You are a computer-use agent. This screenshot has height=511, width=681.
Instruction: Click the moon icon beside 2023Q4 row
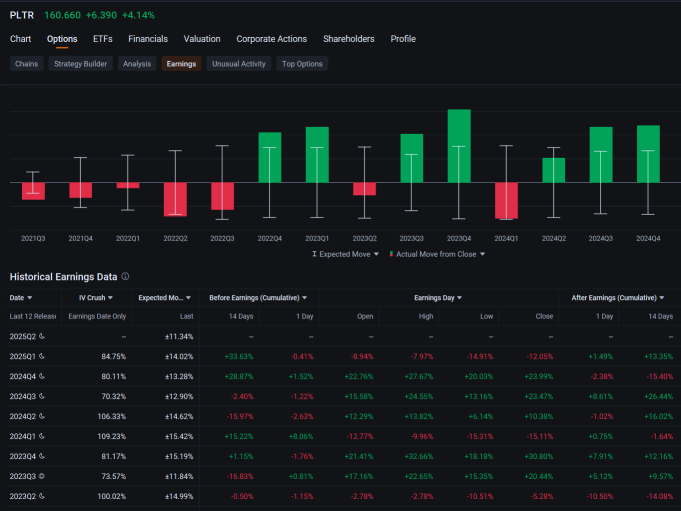(x=42, y=456)
